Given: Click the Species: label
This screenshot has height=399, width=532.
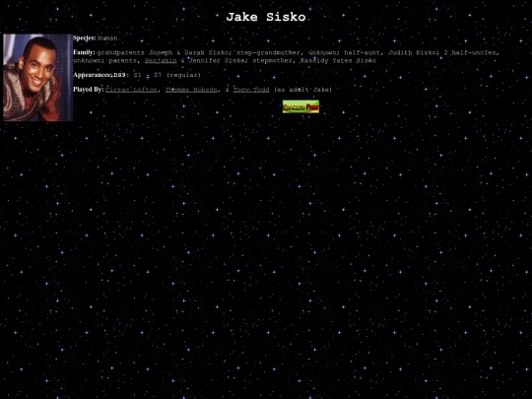Looking at the screenshot, I should click(x=85, y=38).
